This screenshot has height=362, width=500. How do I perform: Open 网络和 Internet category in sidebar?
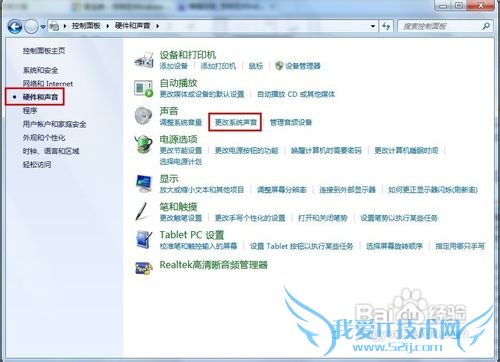click(48, 84)
